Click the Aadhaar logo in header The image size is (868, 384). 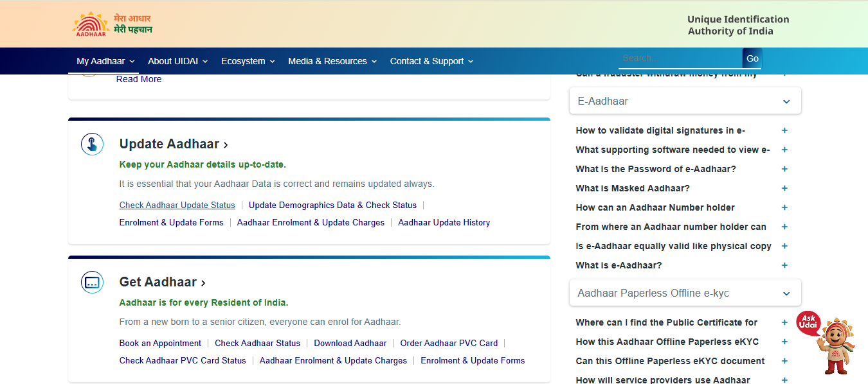tap(113, 24)
